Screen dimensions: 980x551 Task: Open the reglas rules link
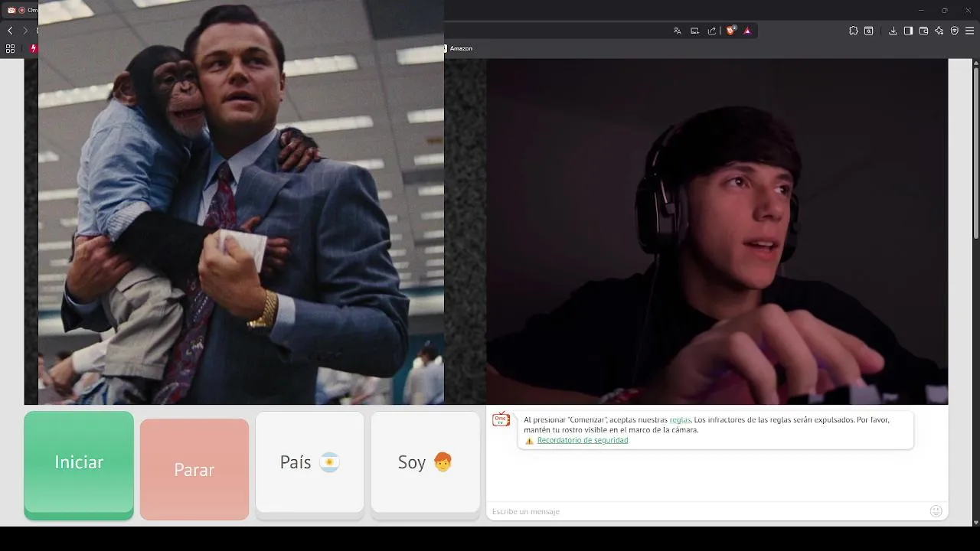point(680,420)
